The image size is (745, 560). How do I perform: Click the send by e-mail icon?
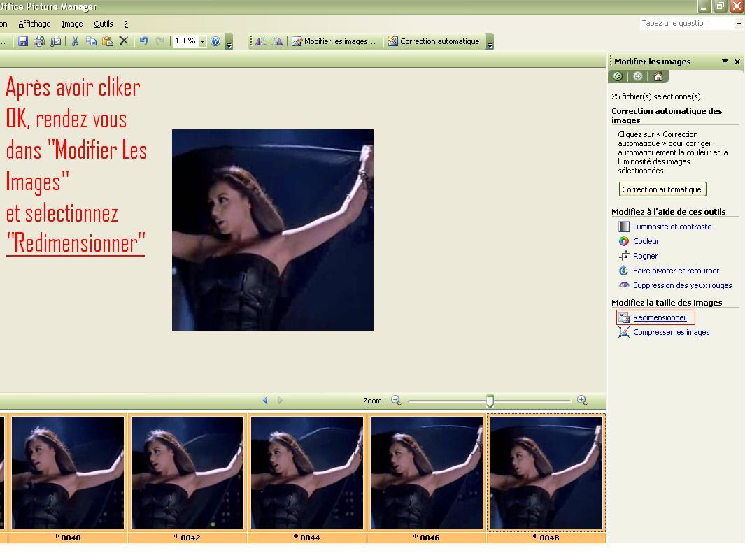(x=55, y=41)
